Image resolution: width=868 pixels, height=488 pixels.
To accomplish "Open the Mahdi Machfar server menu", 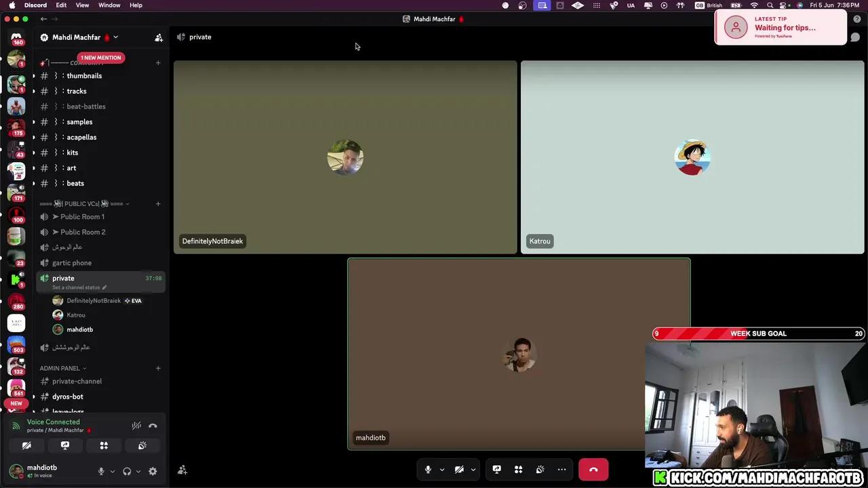I will 80,37.
